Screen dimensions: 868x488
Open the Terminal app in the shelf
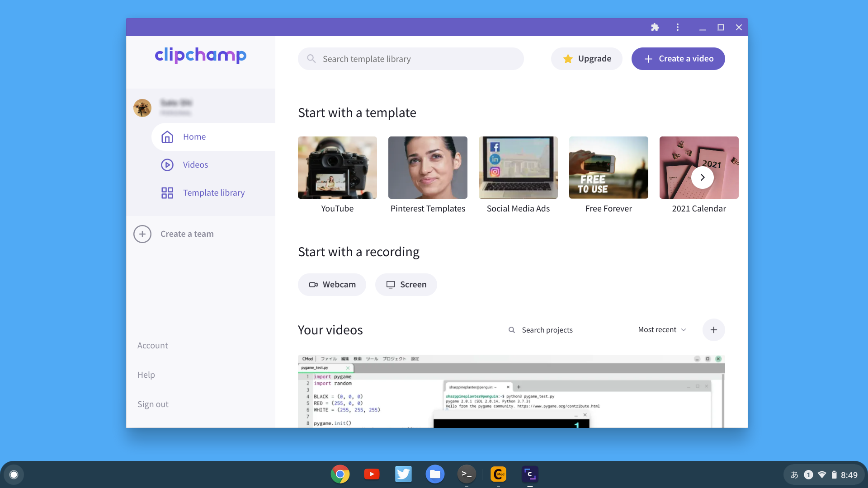[x=466, y=474]
